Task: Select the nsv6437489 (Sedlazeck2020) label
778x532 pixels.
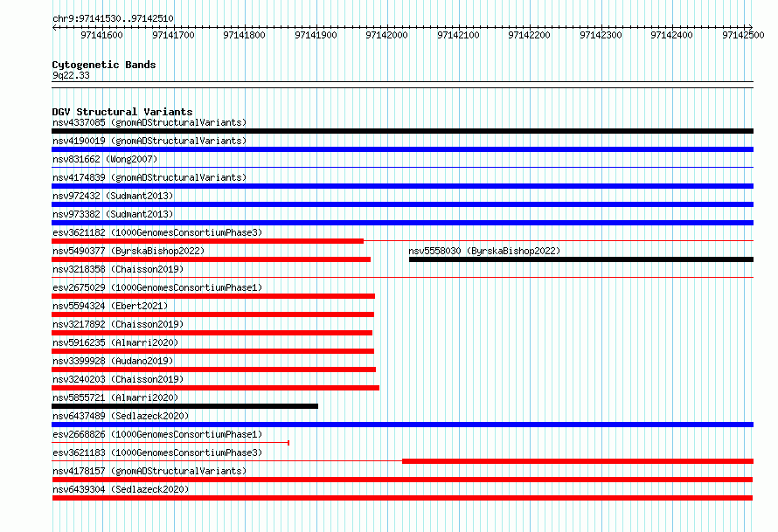Action: point(121,416)
